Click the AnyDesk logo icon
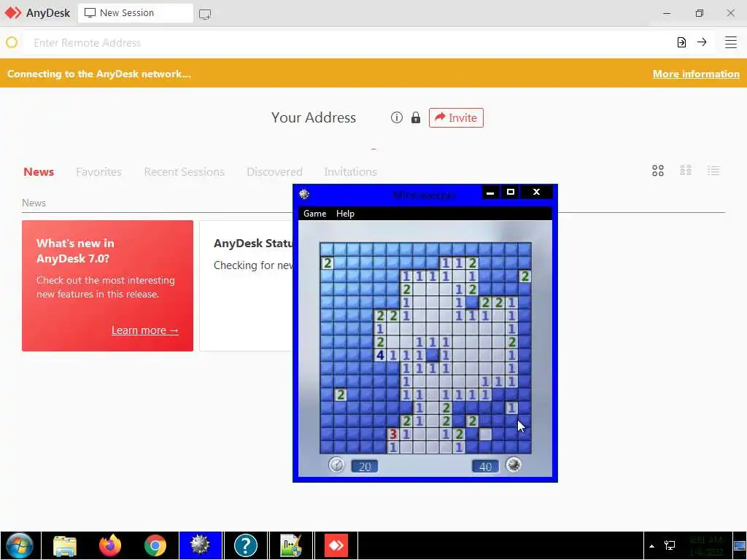 coord(13,13)
